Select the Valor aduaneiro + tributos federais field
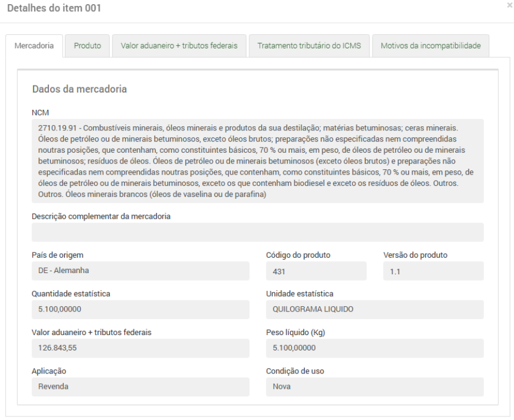This screenshot has width=514, height=420. pyautogui.click(x=140, y=348)
